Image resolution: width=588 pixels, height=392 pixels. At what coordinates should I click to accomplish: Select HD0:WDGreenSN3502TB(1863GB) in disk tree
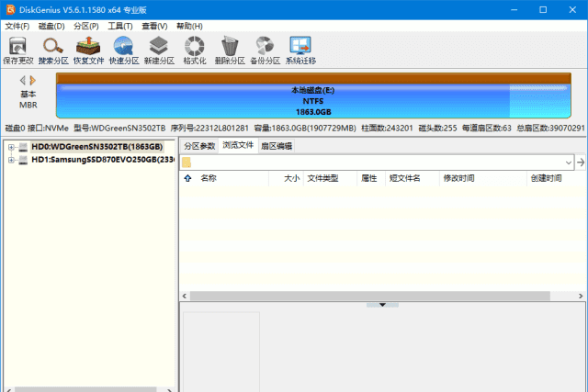(x=97, y=147)
